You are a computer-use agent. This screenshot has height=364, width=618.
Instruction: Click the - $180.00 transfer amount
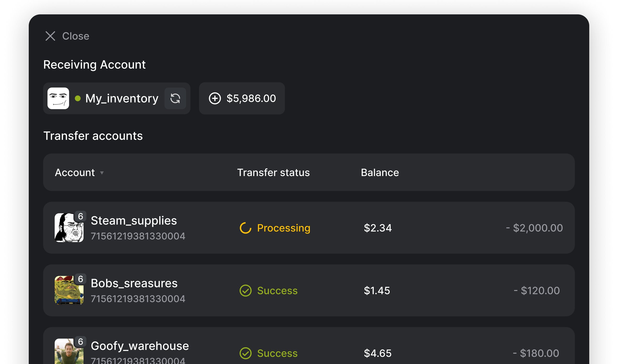(536, 353)
